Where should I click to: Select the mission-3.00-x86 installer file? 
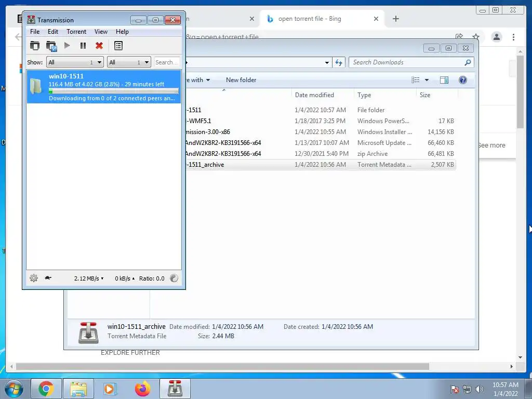321,131
